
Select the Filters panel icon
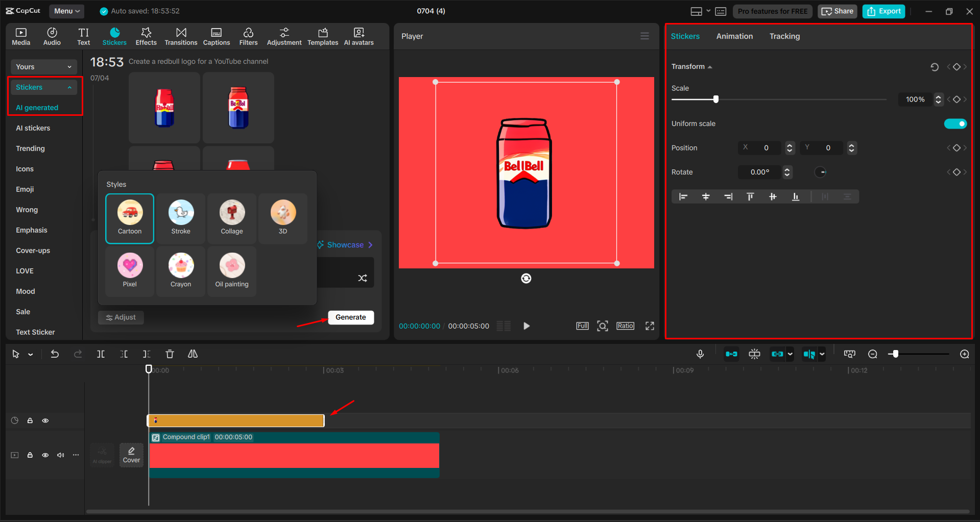tap(248, 36)
